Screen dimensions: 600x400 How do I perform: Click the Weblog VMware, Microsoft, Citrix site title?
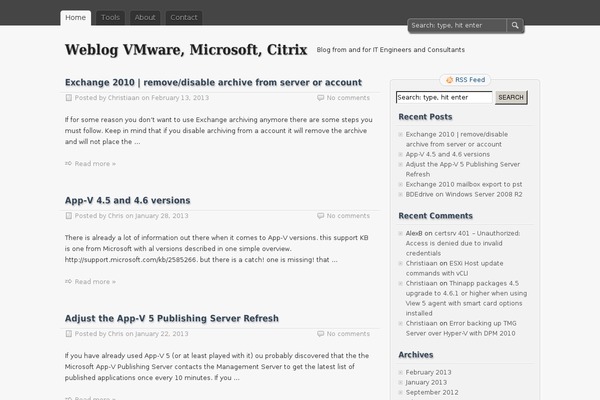tap(186, 50)
